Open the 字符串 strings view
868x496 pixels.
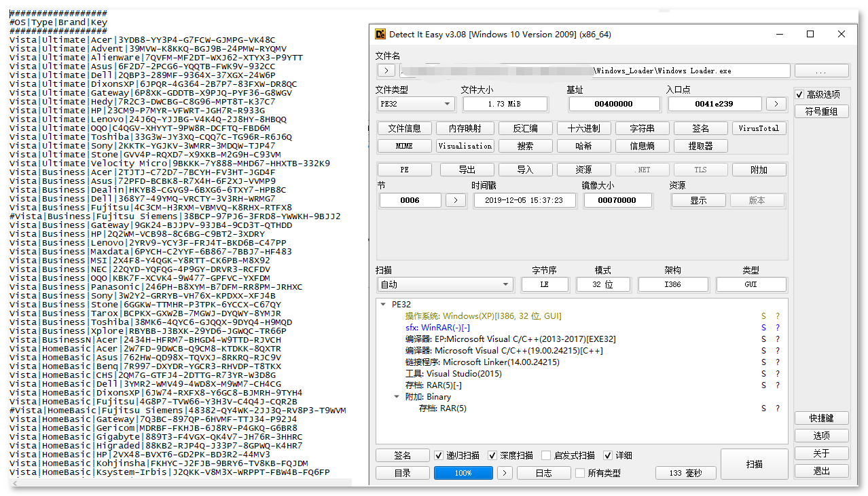[x=642, y=128]
